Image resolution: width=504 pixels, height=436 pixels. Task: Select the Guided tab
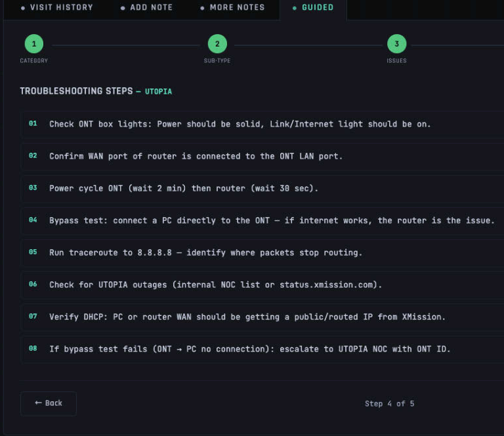coord(313,8)
